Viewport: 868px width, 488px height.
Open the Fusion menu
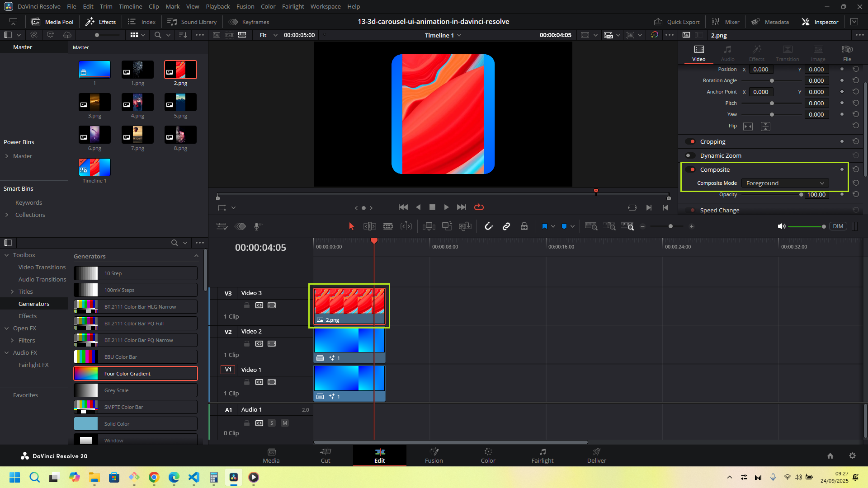click(245, 6)
